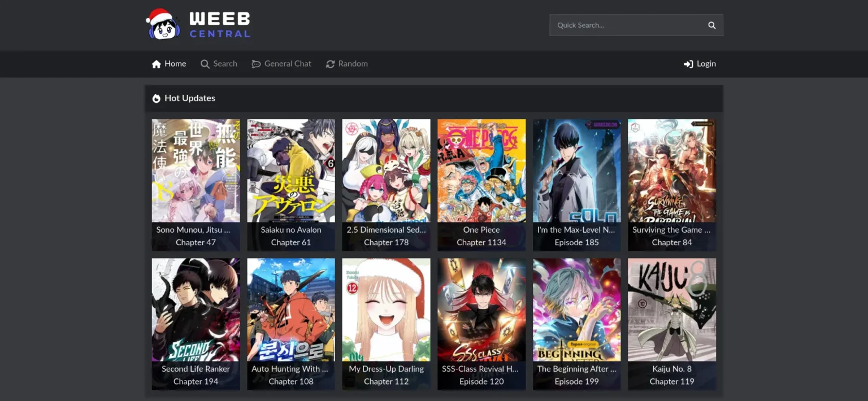Click the Login text link
Viewport: 868px width, 401px height.
(706, 64)
